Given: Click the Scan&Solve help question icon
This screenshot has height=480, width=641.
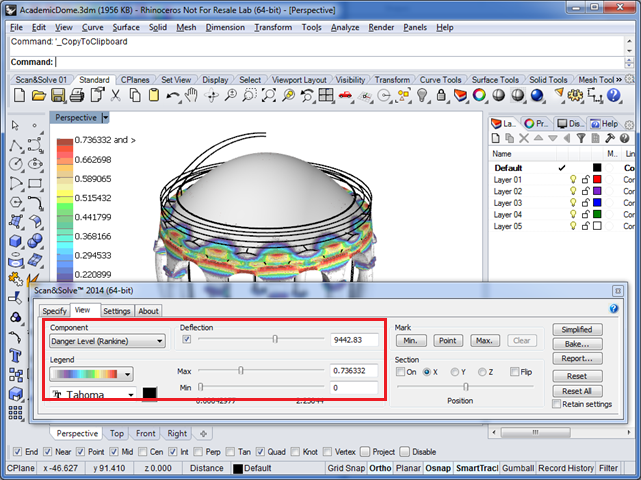Looking at the screenshot, I should click(x=613, y=309).
